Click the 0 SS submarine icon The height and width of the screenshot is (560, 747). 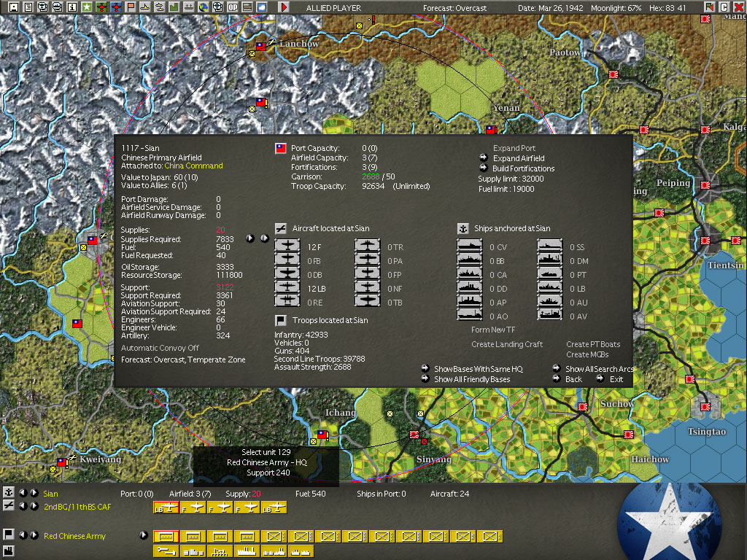[x=550, y=246]
